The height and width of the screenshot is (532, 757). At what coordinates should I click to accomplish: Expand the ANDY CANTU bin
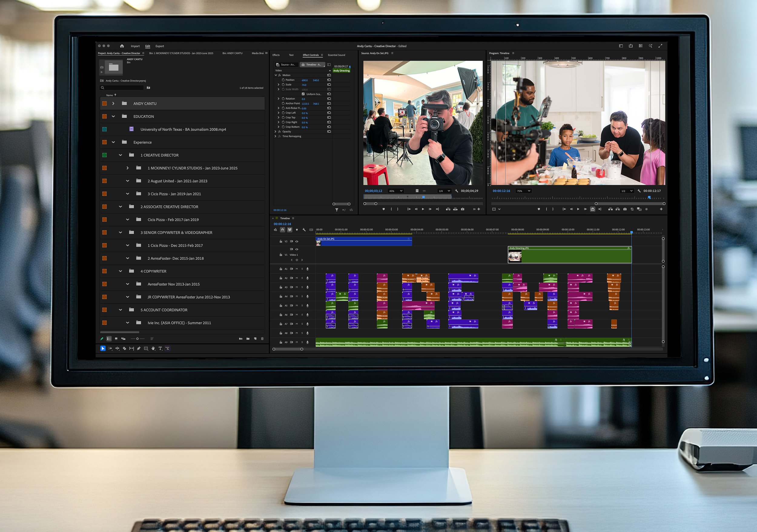point(113,103)
